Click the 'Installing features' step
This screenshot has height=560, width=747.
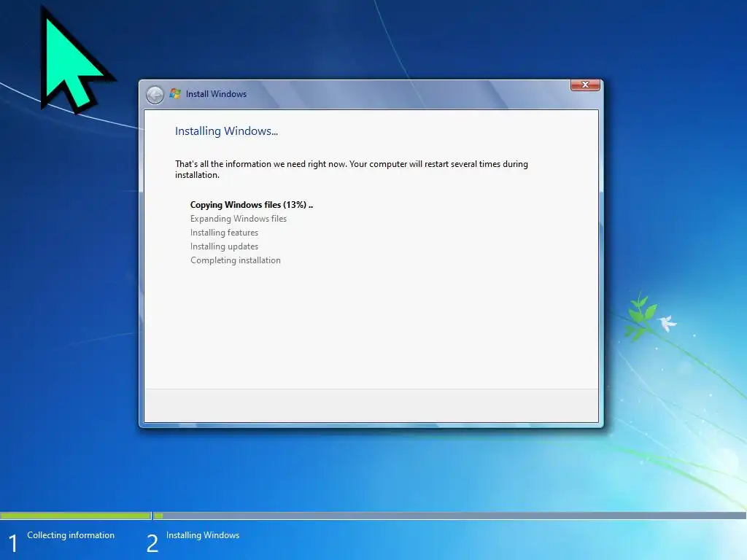[224, 233]
